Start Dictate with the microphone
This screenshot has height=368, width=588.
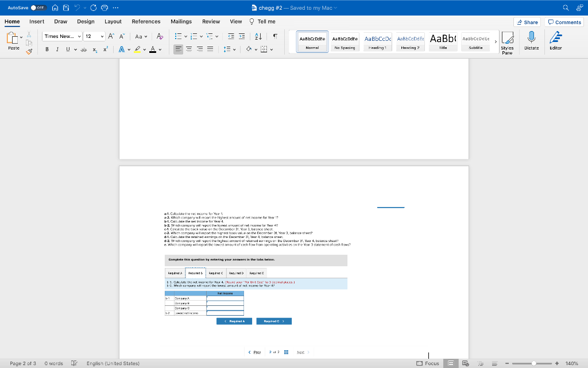[531, 41]
